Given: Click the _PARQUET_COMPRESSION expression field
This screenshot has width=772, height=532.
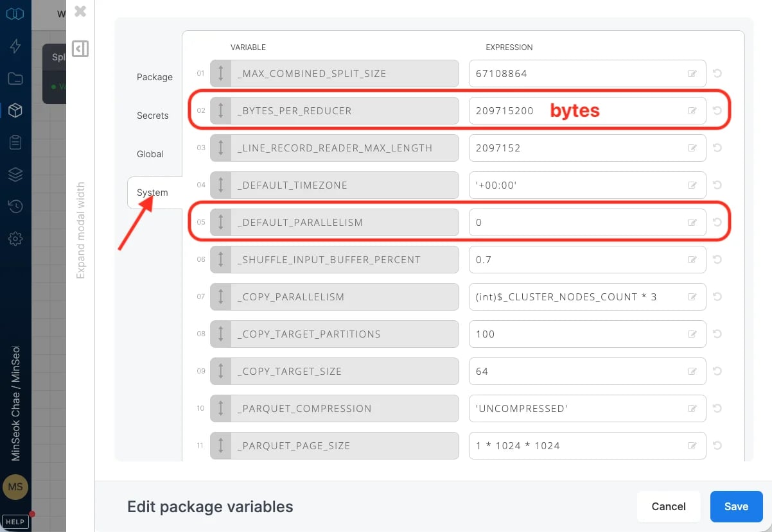Looking at the screenshot, I should [x=587, y=409].
